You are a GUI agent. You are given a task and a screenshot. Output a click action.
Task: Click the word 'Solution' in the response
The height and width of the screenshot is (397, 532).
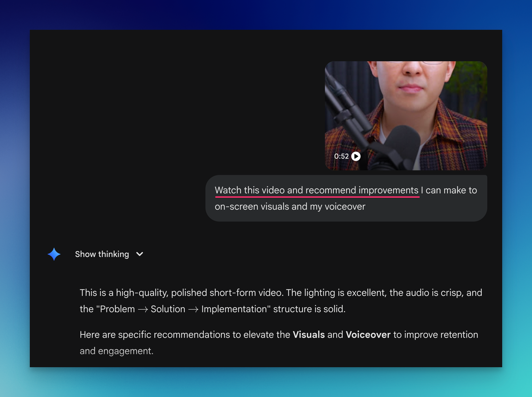[x=168, y=309]
